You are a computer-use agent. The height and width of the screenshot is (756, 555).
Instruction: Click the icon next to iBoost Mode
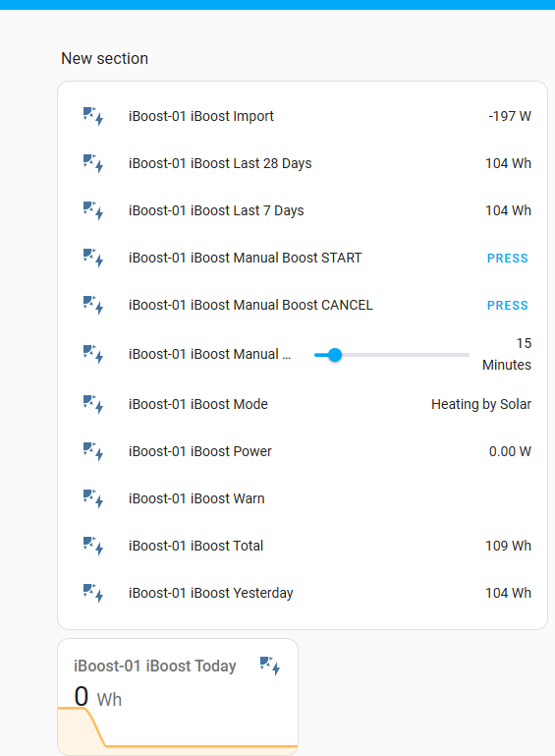tap(93, 404)
